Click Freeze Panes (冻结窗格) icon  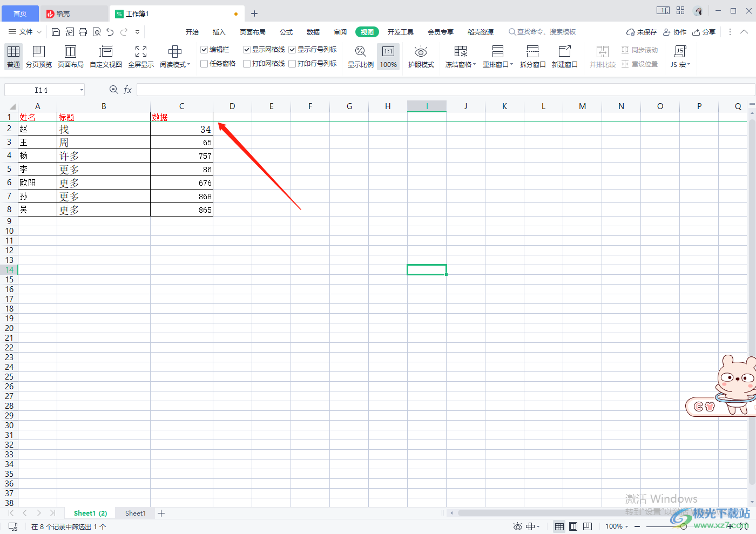461,52
